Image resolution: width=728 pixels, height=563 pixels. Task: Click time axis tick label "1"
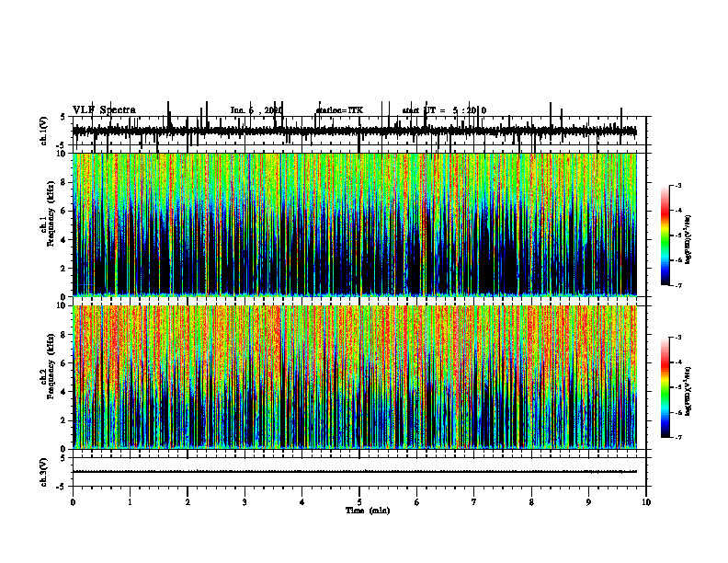point(131,502)
